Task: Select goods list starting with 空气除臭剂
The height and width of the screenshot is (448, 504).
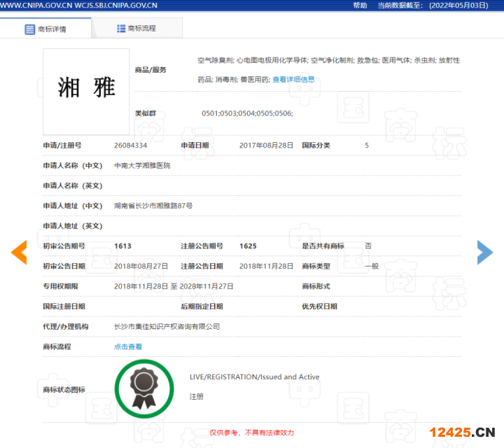Action: pos(328,70)
